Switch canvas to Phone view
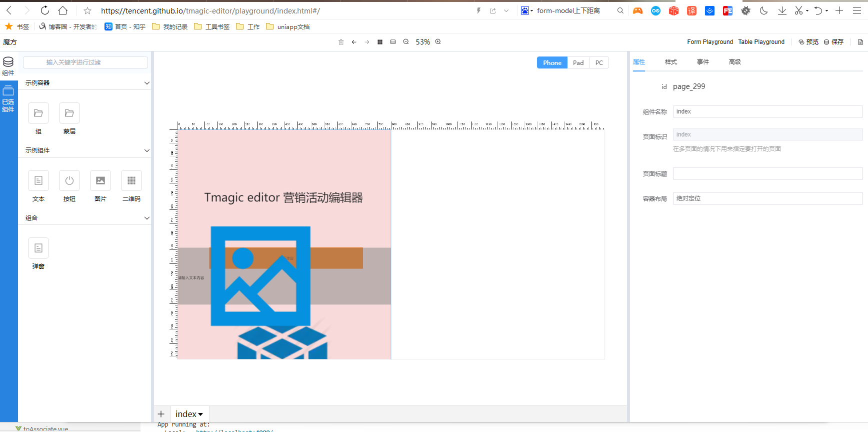The width and height of the screenshot is (868, 432). coord(552,62)
